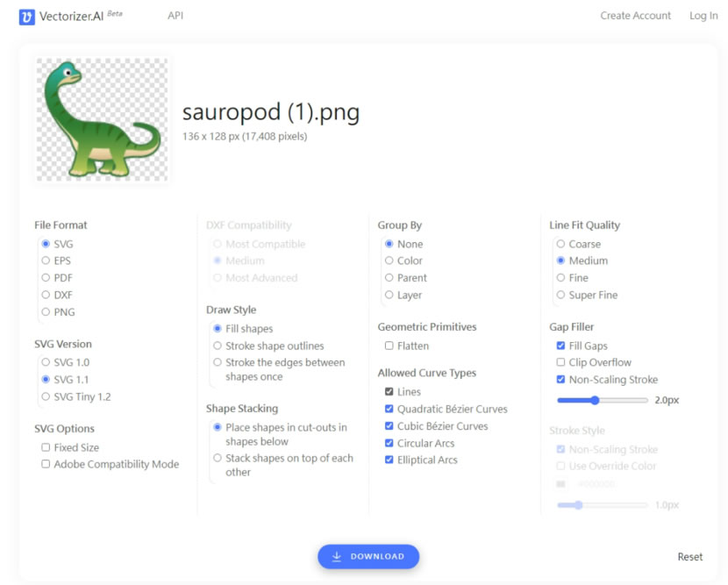Set Group By to Color
Image resolution: width=728 pixels, height=585 pixels.
point(389,260)
